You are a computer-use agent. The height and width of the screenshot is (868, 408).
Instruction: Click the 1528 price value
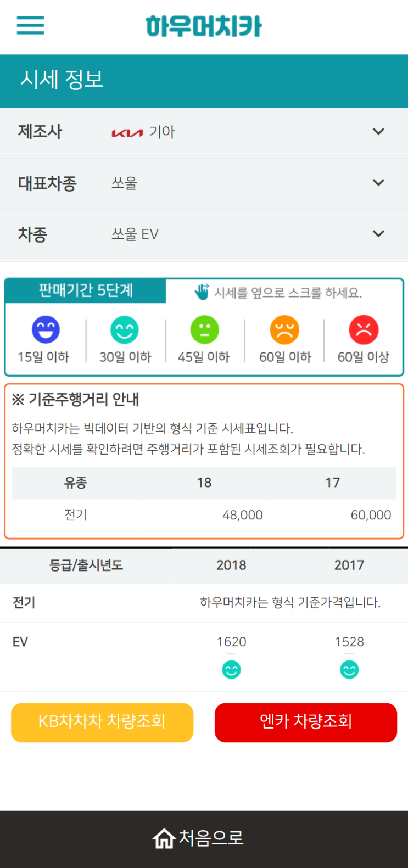pyautogui.click(x=349, y=642)
